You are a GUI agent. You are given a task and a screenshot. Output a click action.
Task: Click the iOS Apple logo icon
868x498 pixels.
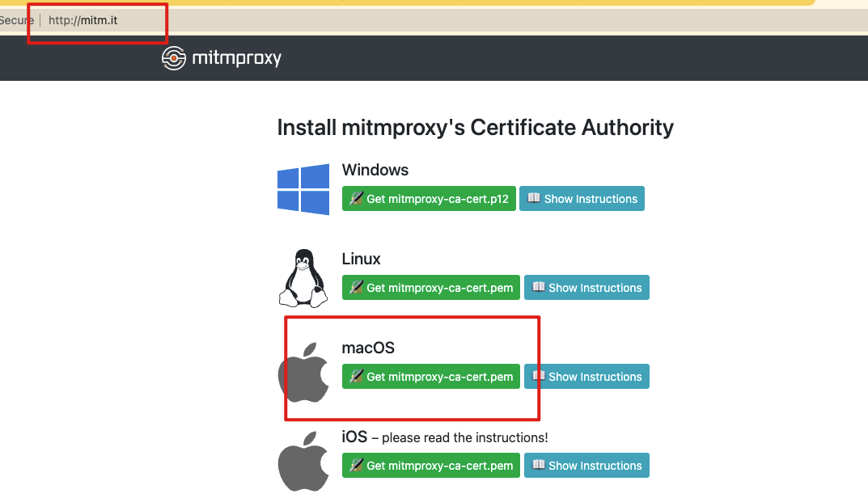point(303,461)
